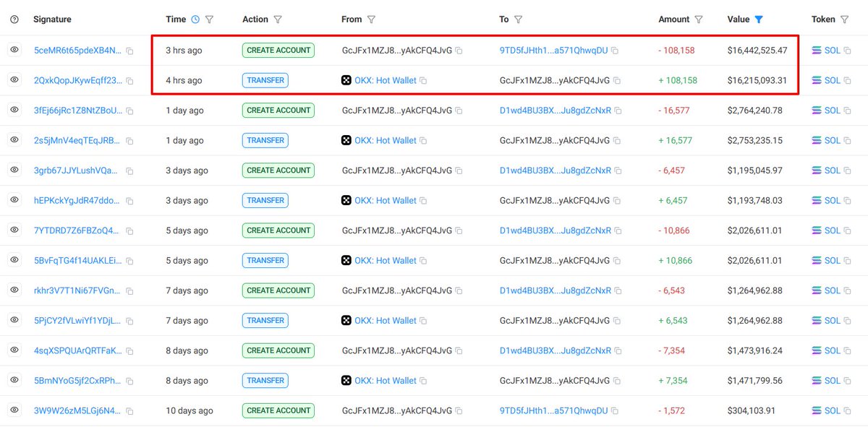Image resolution: width=868 pixels, height=427 pixels.
Task: Open the Amount column filter
Action: pos(699,20)
